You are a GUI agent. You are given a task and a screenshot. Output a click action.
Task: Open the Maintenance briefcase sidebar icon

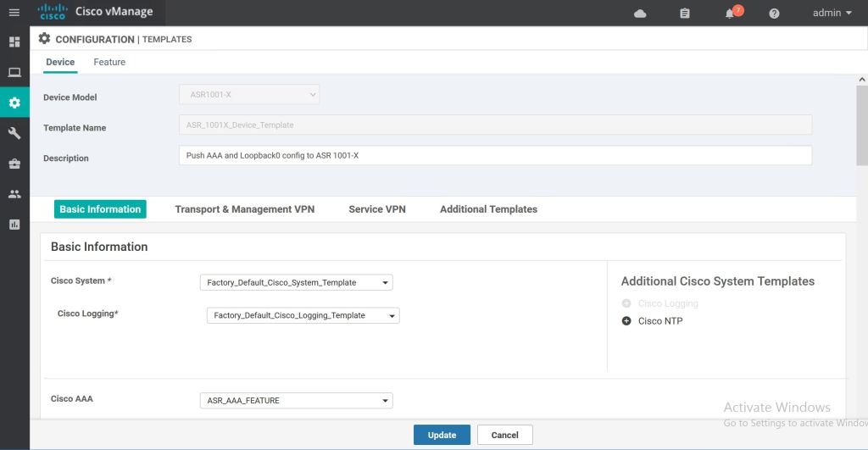click(14, 164)
